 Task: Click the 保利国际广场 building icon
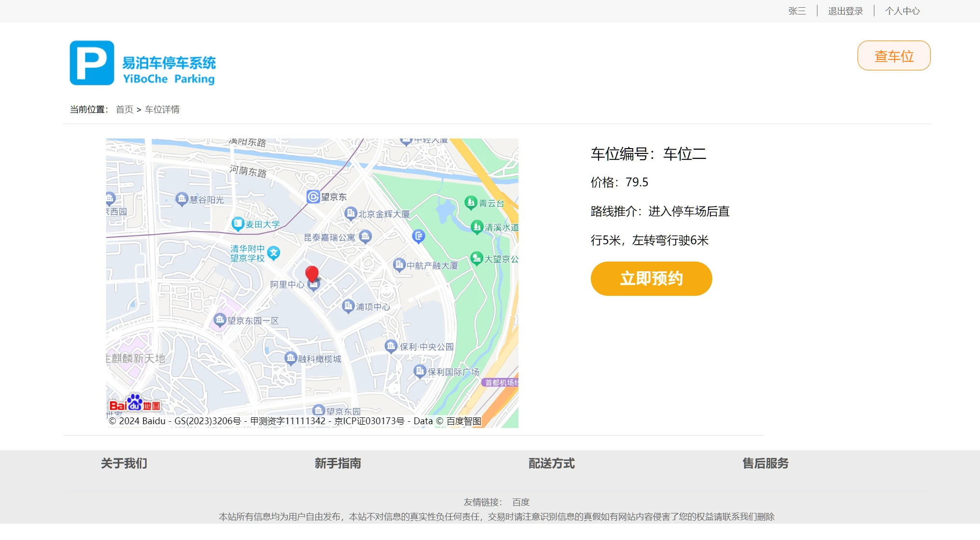420,371
